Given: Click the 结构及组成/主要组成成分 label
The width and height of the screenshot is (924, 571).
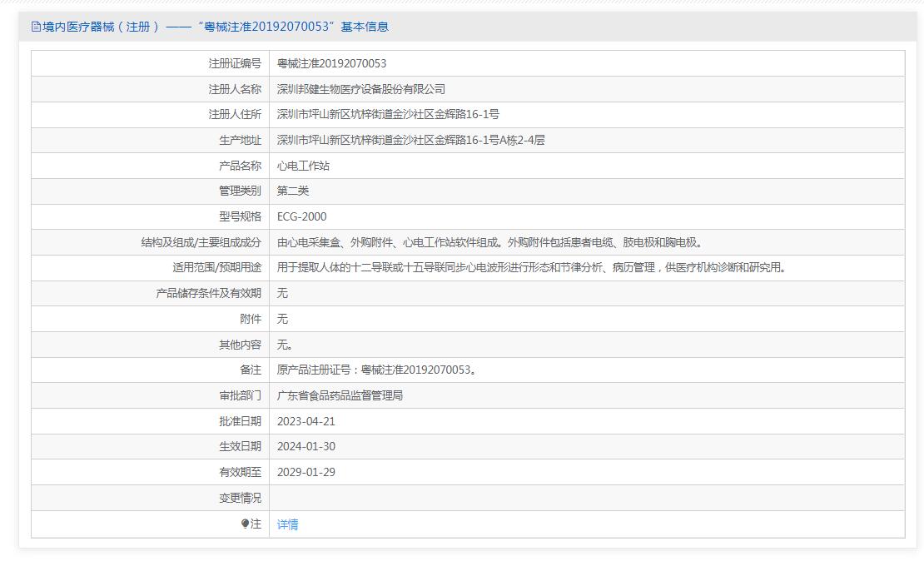Looking at the screenshot, I should 201,242.
